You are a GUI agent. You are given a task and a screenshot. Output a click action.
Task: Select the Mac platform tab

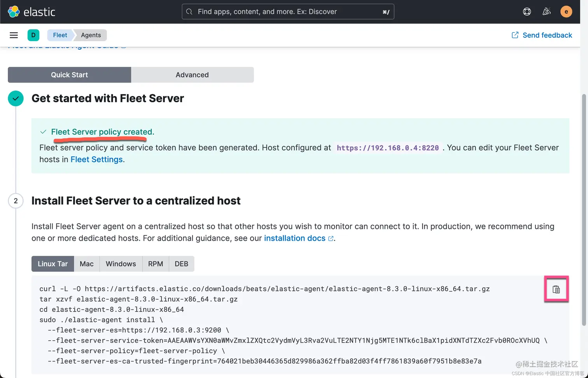click(86, 264)
